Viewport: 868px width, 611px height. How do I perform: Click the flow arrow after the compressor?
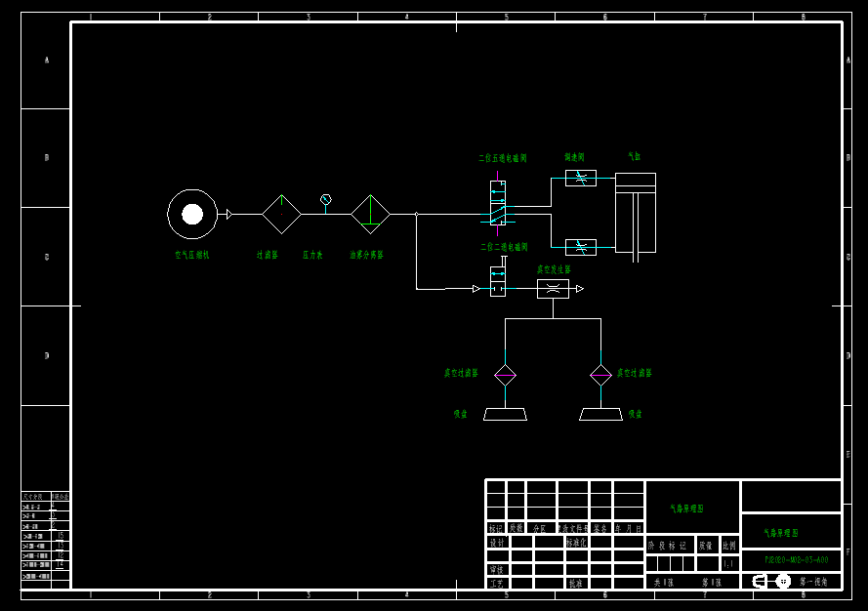229,214
